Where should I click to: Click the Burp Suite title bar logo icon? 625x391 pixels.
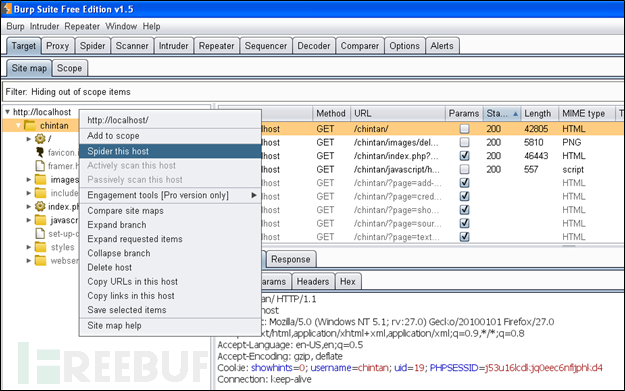click(x=8, y=9)
